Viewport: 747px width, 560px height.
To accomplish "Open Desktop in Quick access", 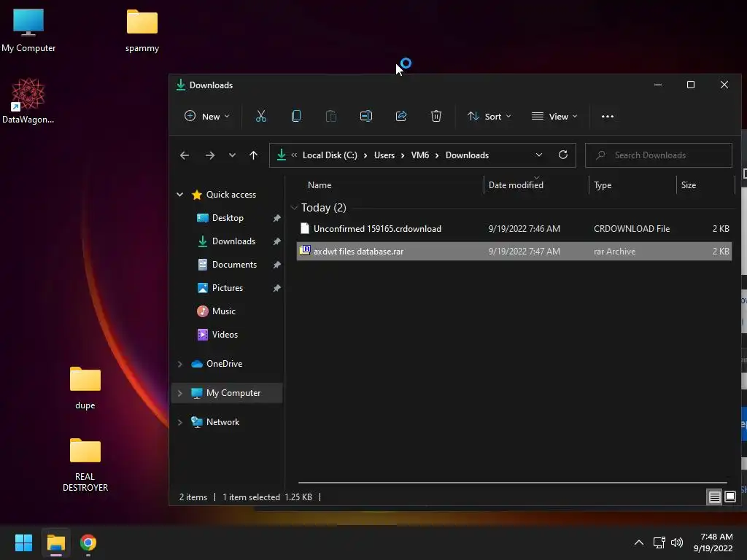I will pos(228,217).
